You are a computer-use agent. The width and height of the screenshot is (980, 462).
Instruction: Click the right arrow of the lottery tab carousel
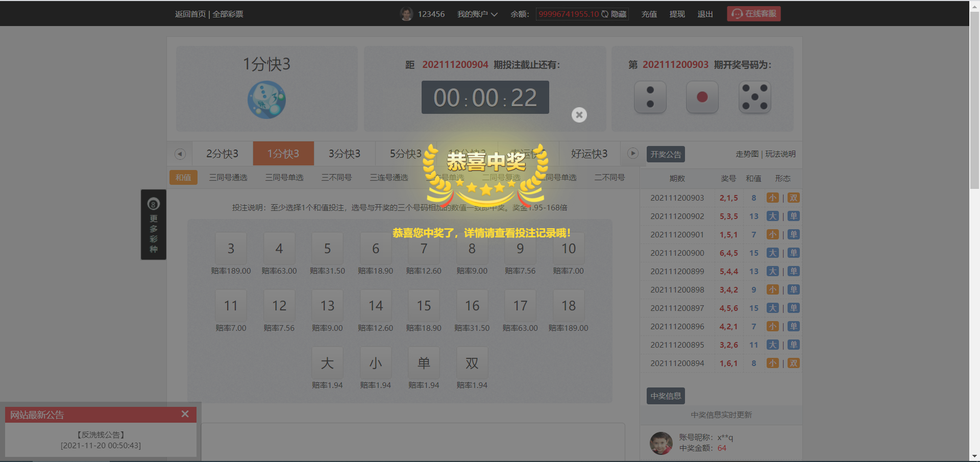pyautogui.click(x=633, y=153)
